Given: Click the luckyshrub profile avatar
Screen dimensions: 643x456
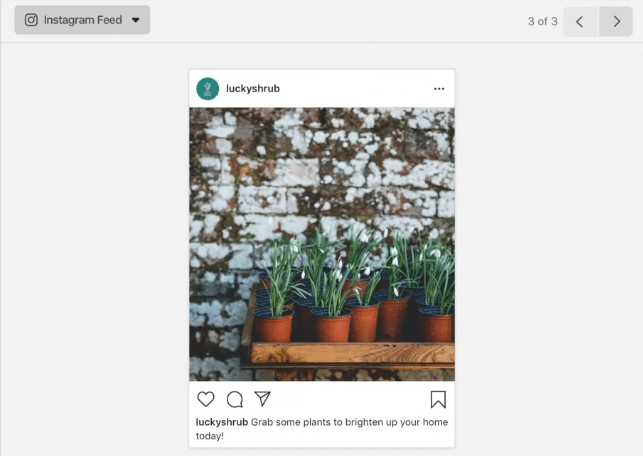Looking at the screenshot, I should click(x=207, y=89).
